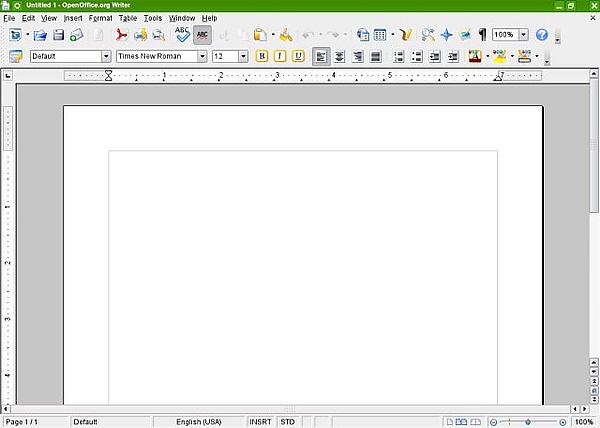Click the Page Preview icon

point(158,35)
